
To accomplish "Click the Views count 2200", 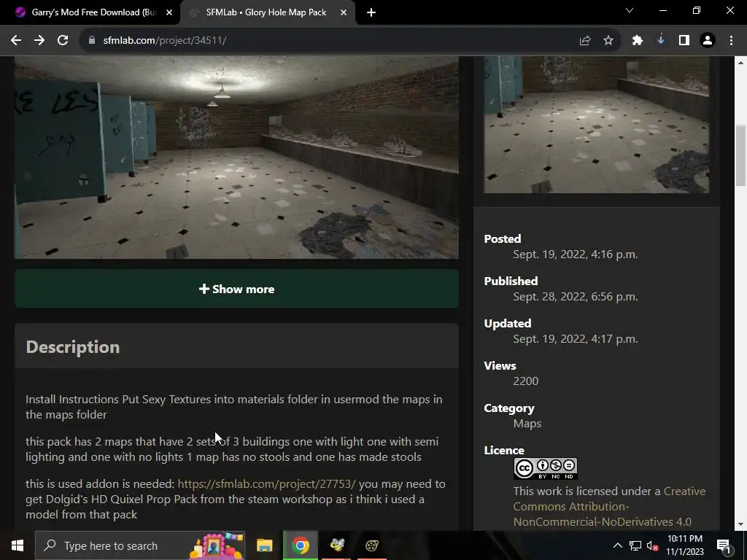I will pyautogui.click(x=525, y=381).
